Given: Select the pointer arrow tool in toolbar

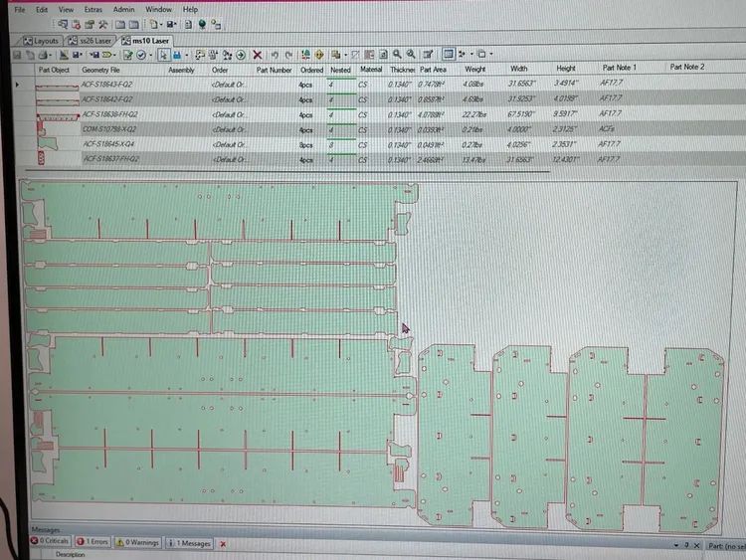Looking at the screenshot, I should 163,55.
